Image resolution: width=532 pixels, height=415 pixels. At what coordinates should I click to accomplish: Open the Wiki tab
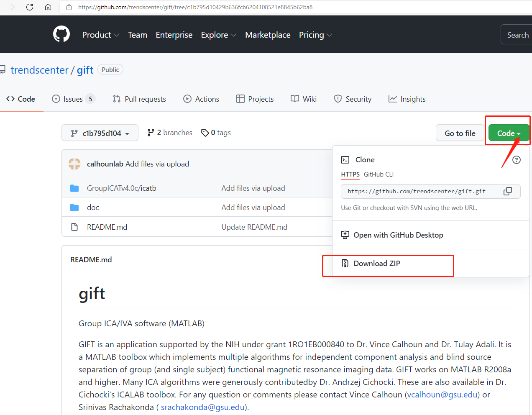304,99
